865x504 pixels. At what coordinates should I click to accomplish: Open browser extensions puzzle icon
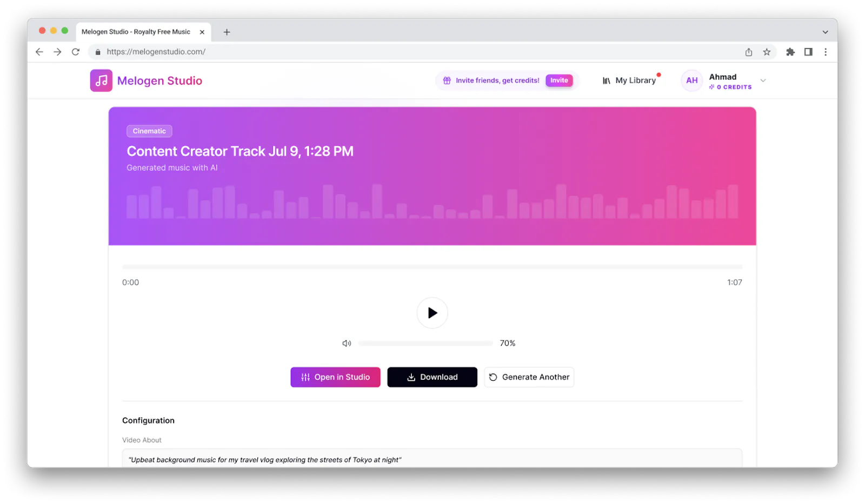click(x=790, y=52)
